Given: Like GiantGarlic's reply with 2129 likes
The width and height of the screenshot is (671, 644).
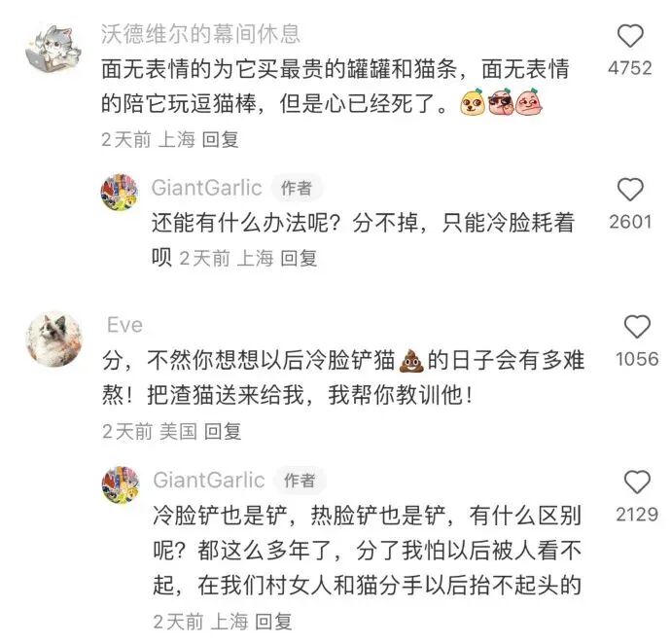Looking at the screenshot, I should [637, 482].
